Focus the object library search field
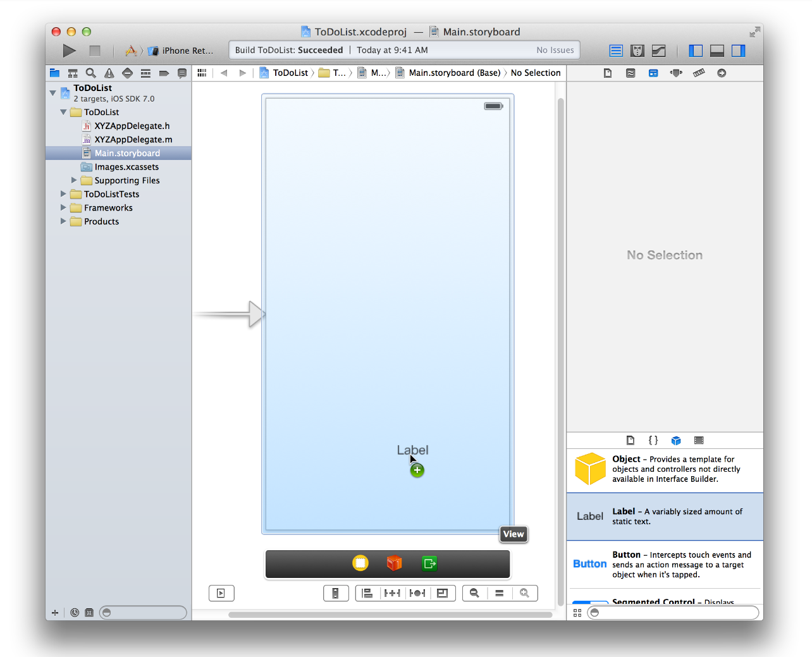The image size is (812, 657). click(x=673, y=613)
